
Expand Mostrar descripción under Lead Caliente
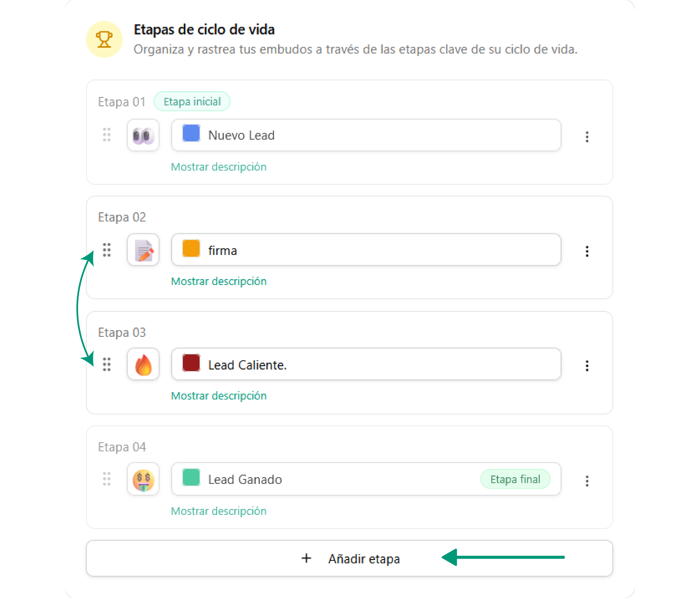click(219, 396)
